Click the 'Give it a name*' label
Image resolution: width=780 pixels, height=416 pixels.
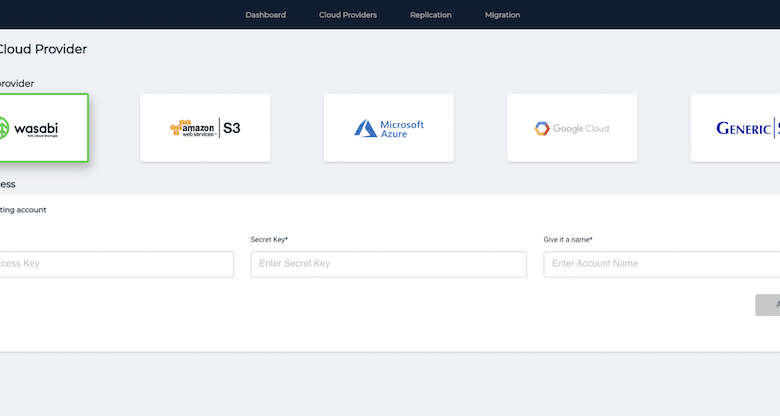pyautogui.click(x=568, y=239)
